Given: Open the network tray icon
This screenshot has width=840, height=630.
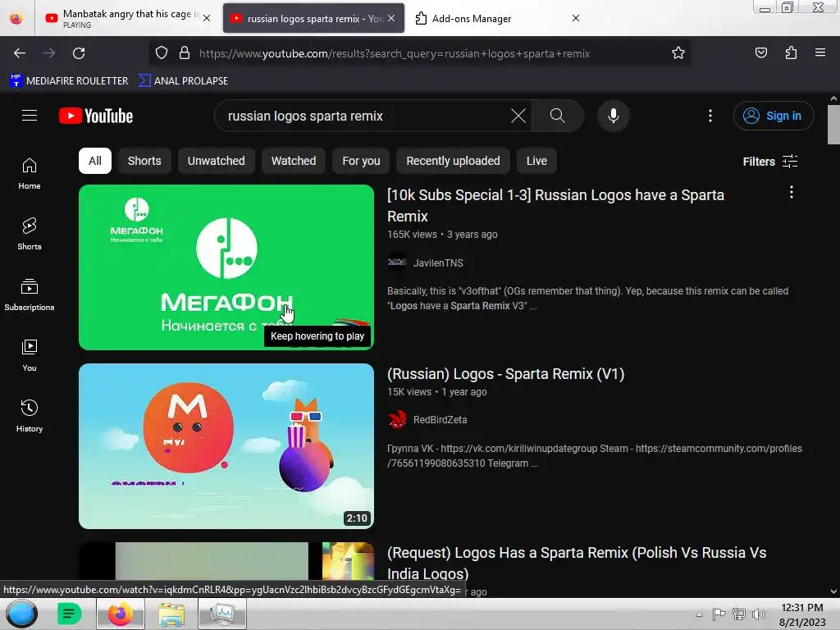Looking at the screenshot, I should pyautogui.click(x=739, y=614).
